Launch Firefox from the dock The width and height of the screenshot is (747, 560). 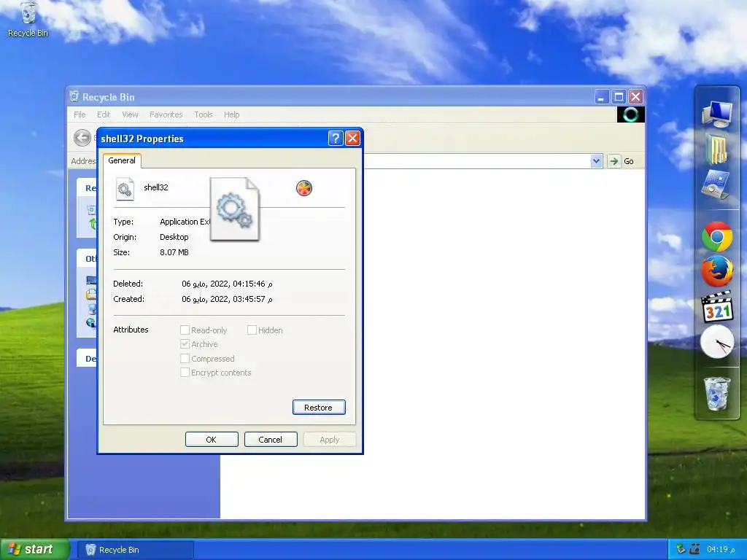tap(717, 271)
